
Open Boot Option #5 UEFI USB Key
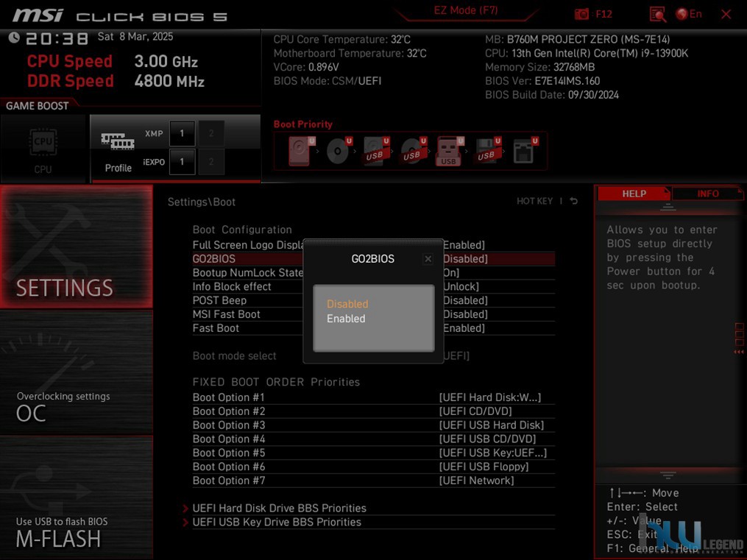click(492, 453)
